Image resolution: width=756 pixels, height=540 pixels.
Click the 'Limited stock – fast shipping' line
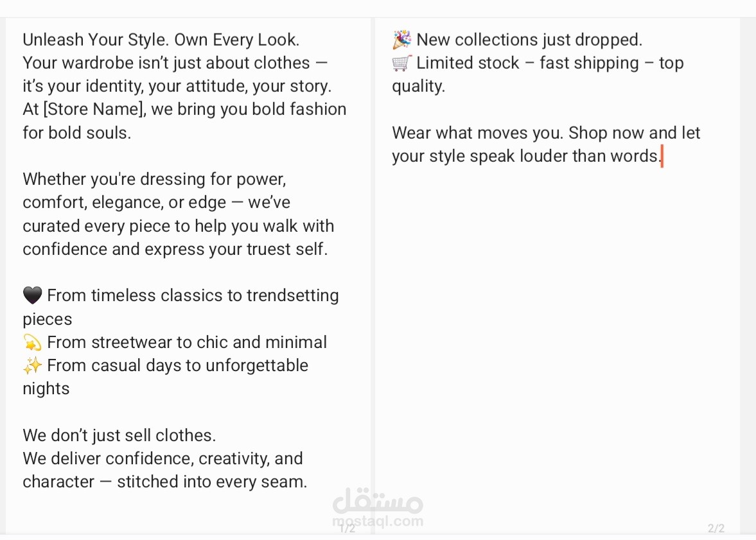pyautogui.click(x=527, y=63)
